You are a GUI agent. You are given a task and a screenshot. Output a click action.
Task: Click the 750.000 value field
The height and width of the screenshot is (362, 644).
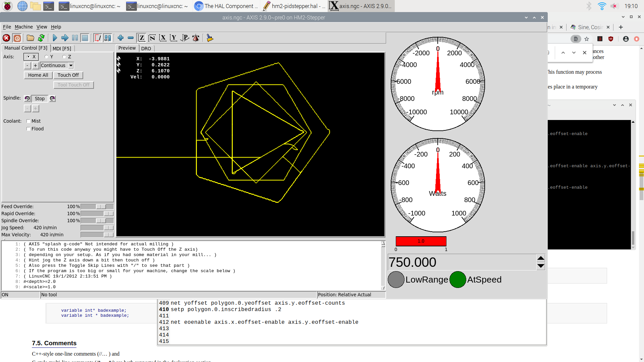coord(462,262)
